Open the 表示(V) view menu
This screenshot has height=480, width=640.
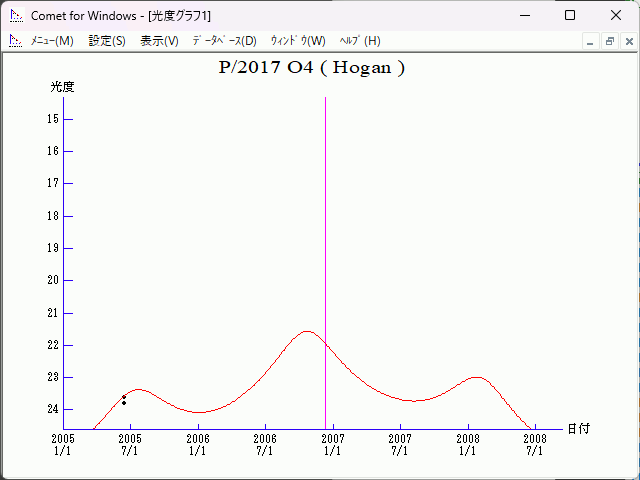point(159,41)
